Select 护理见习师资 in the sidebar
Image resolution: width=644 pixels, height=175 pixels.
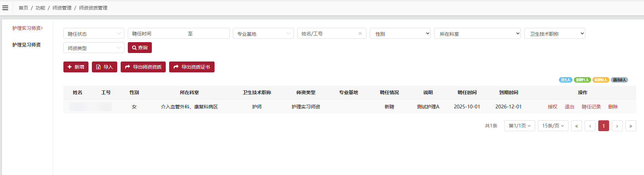(x=26, y=45)
